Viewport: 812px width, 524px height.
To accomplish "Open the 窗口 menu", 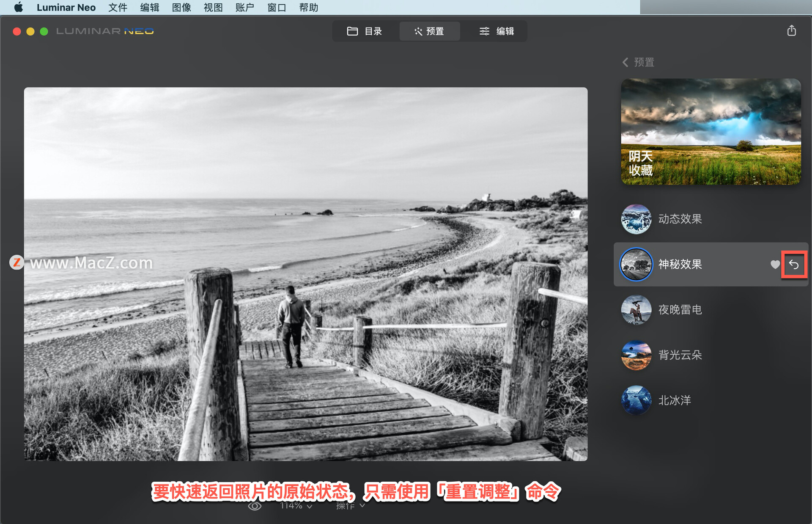I will (x=277, y=7).
